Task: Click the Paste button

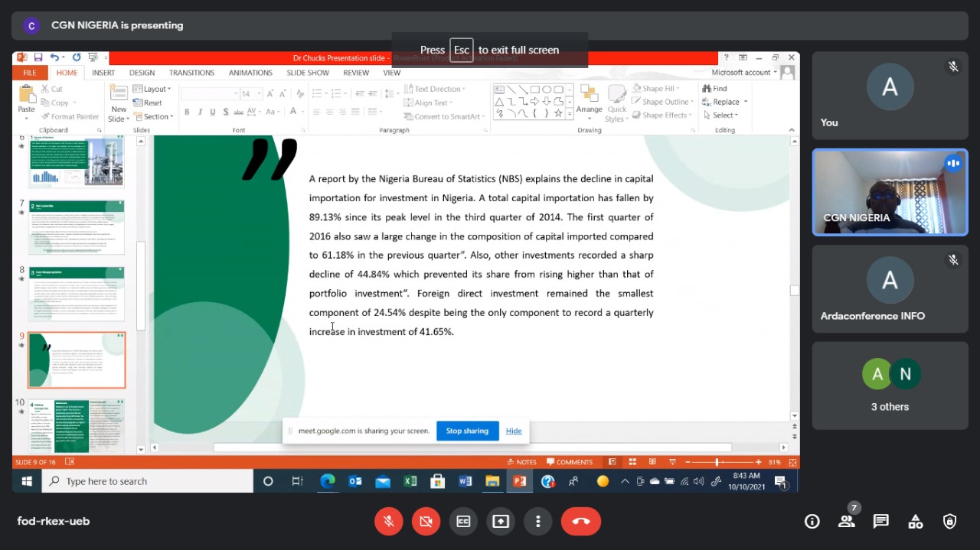Action: pyautogui.click(x=27, y=102)
